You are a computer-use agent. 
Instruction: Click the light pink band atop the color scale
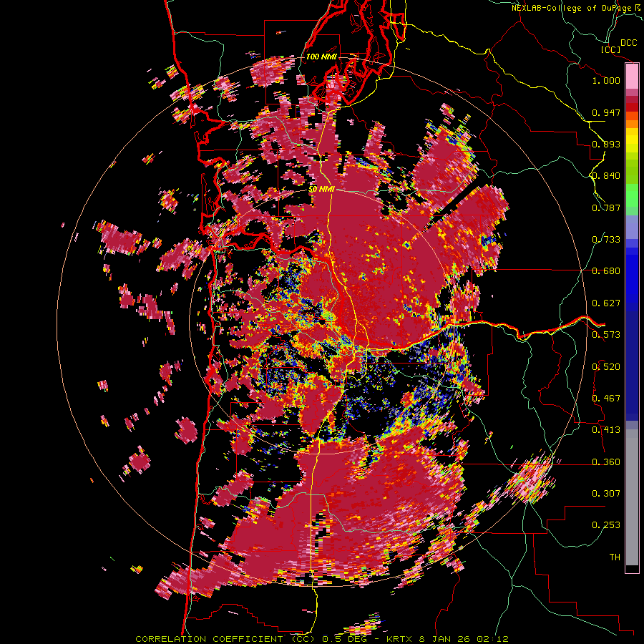click(x=632, y=77)
